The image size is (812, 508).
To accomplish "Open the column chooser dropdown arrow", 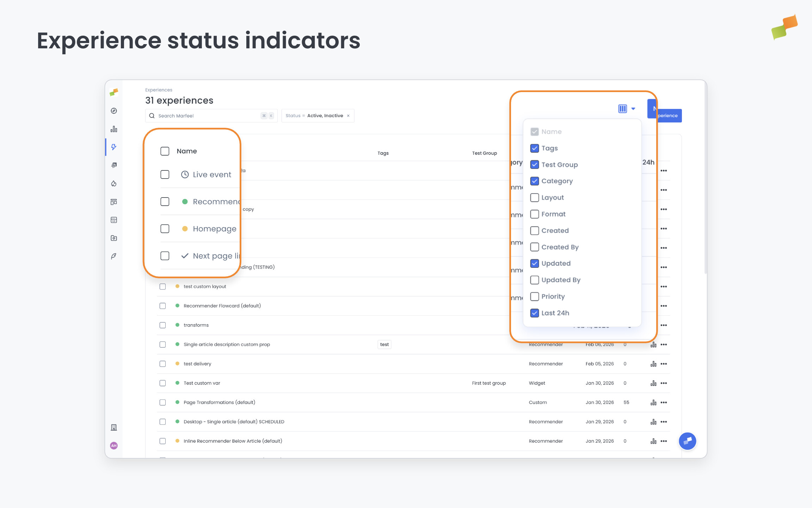I will (x=633, y=109).
